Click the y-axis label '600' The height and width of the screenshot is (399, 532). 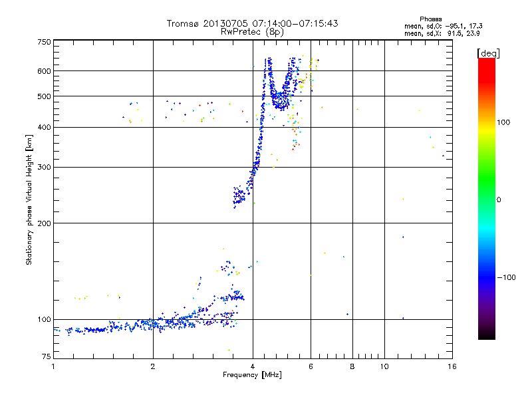(x=44, y=71)
